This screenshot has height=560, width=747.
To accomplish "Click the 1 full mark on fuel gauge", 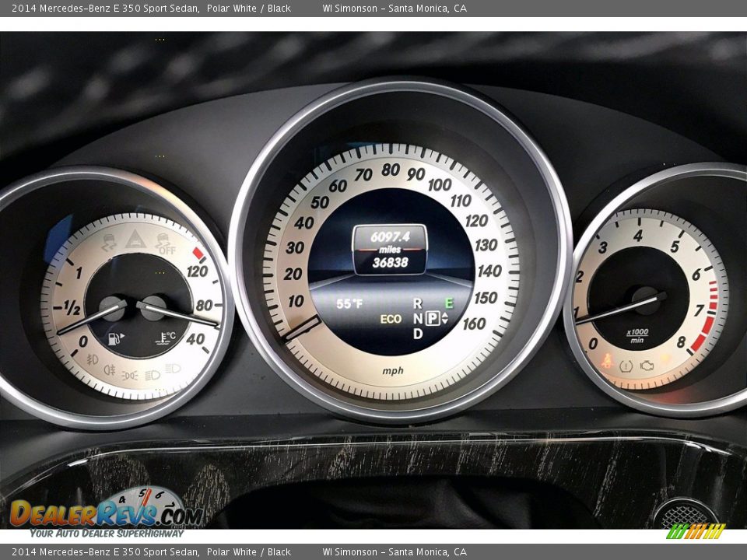I will [x=79, y=273].
